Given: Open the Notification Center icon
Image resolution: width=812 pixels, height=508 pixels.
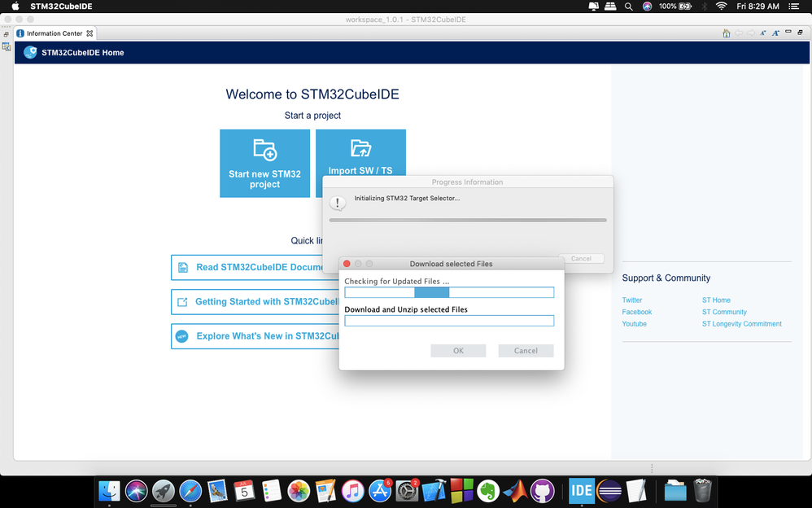Looking at the screenshot, I should click(x=793, y=7).
